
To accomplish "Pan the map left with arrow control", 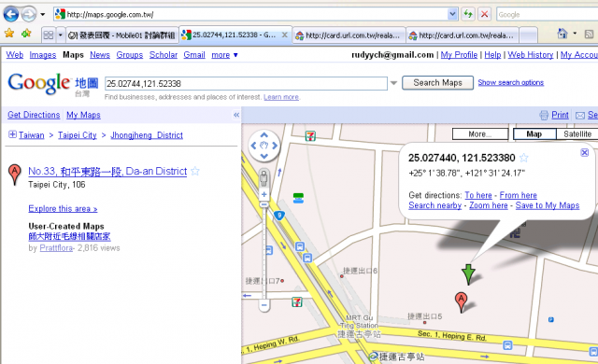I will coord(253,146).
